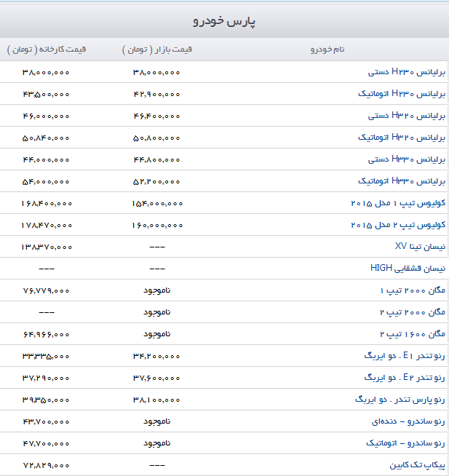
Task: Open the پیکاپ تک کابین link
Action: coord(418,465)
